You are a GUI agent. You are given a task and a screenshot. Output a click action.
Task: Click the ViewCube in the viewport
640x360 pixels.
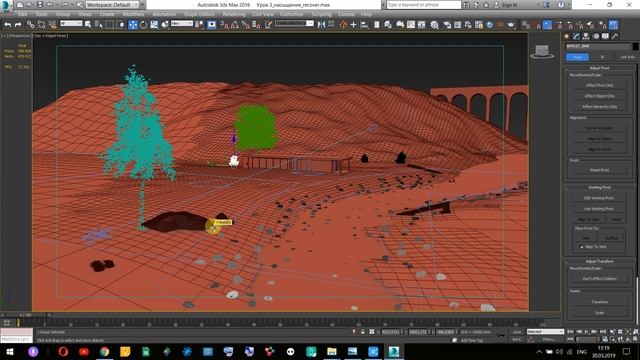point(542,51)
